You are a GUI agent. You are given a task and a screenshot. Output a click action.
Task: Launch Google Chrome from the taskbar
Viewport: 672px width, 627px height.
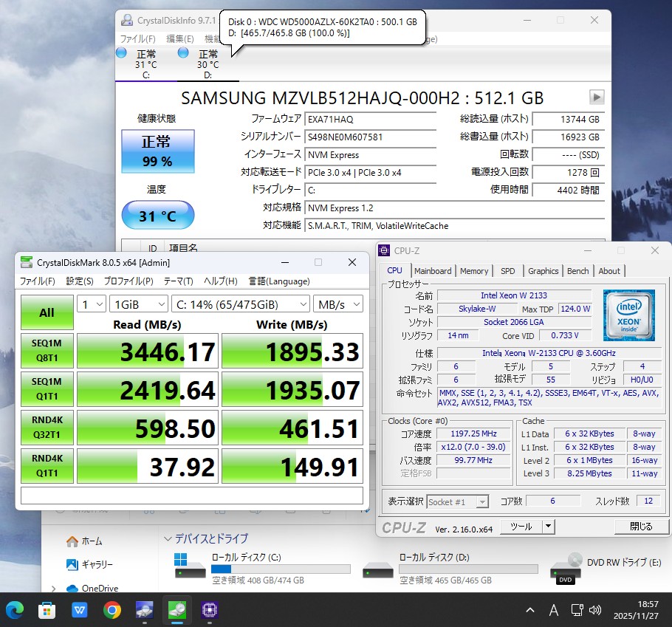pos(112,610)
